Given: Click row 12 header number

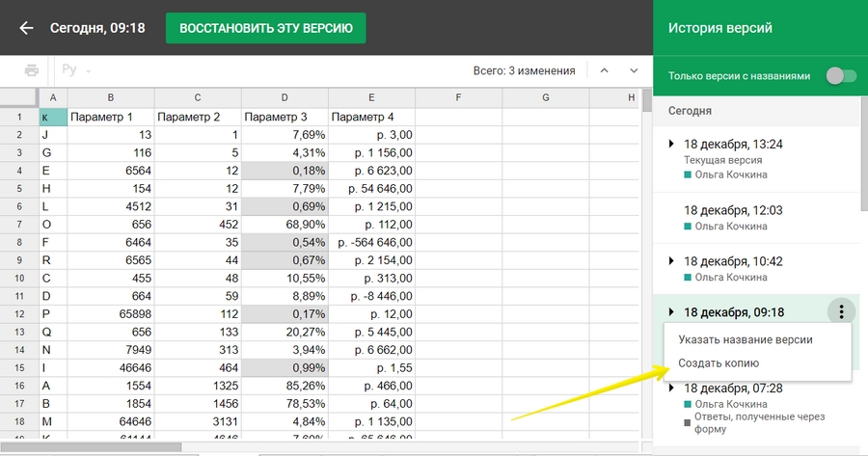Looking at the screenshot, I should (19, 314).
